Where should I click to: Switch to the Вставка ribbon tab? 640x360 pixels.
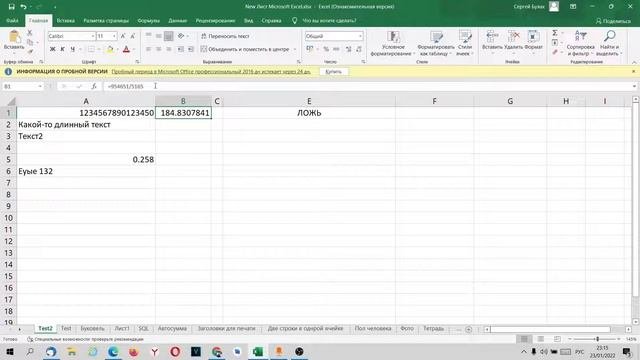65,20
